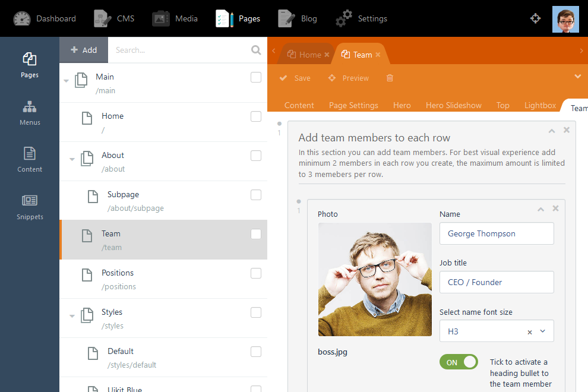Switch to the Hero Slideshow tab

point(454,105)
